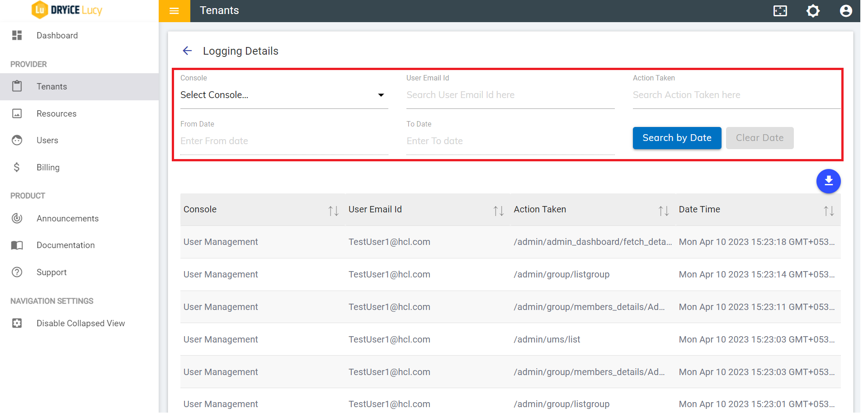Open the Support menu entry
The height and width of the screenshot is (413, 868).
(17, 272)
